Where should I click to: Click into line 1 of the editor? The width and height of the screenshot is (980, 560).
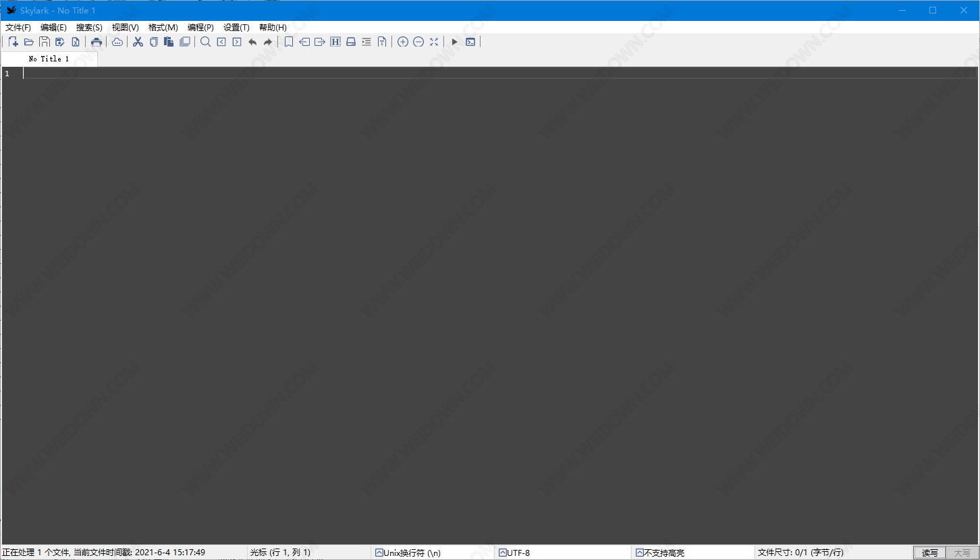500,73
